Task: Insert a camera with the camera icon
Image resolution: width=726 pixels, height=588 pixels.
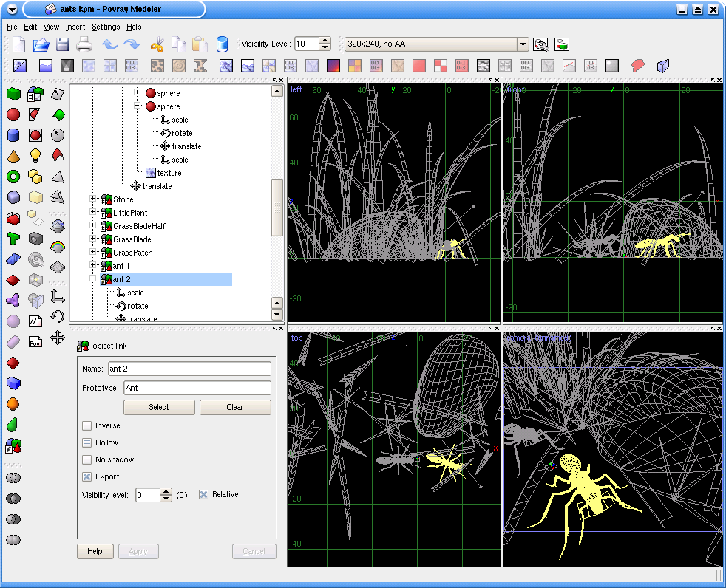Action: coord(35,239)
